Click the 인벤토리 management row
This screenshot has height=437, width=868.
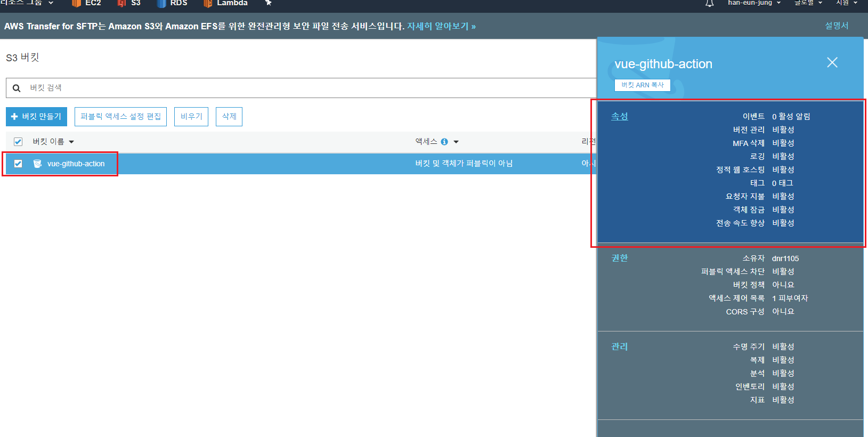coord(765,386)
